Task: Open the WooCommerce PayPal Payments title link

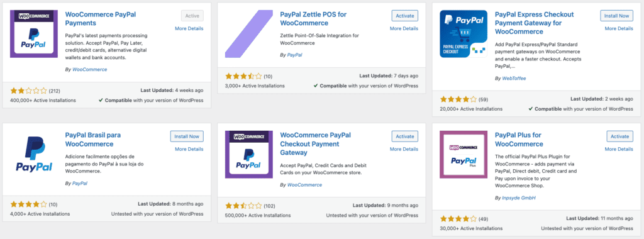Action: (101, 18)
